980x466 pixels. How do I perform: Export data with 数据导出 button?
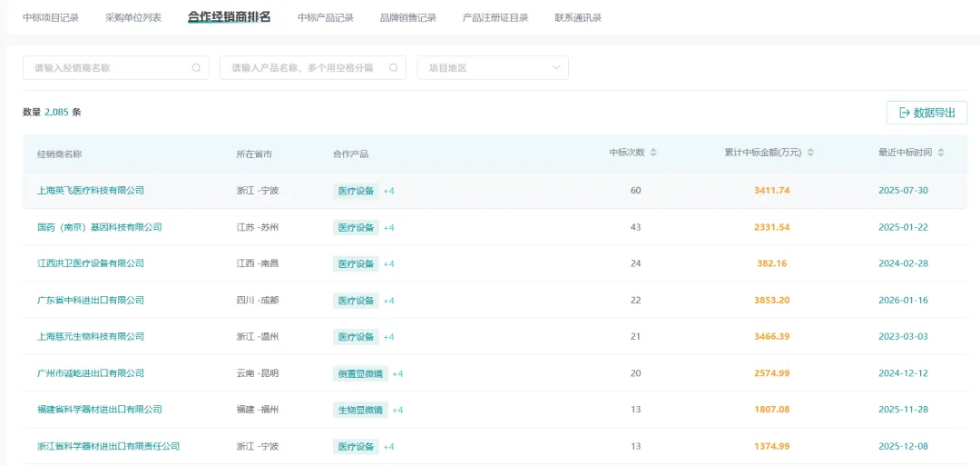(926, 113)
